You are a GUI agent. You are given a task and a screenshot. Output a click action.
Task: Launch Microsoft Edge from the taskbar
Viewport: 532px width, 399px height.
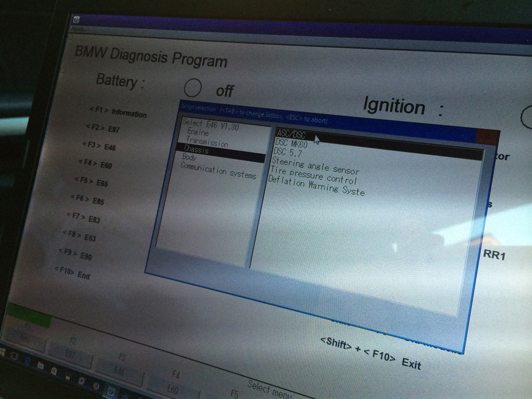tap(28, 361)
